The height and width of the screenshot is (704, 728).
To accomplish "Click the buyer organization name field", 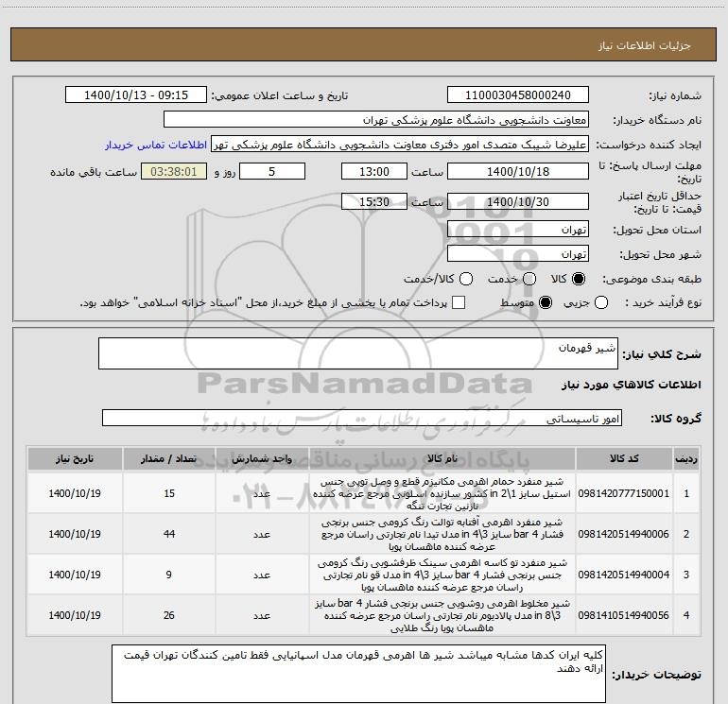I will [x=376, y=120].
